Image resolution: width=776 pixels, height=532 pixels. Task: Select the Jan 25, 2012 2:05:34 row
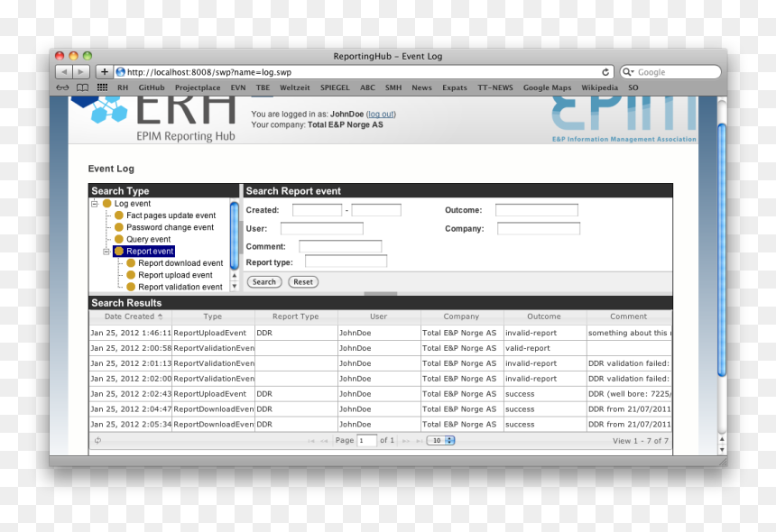pos(380,424)
